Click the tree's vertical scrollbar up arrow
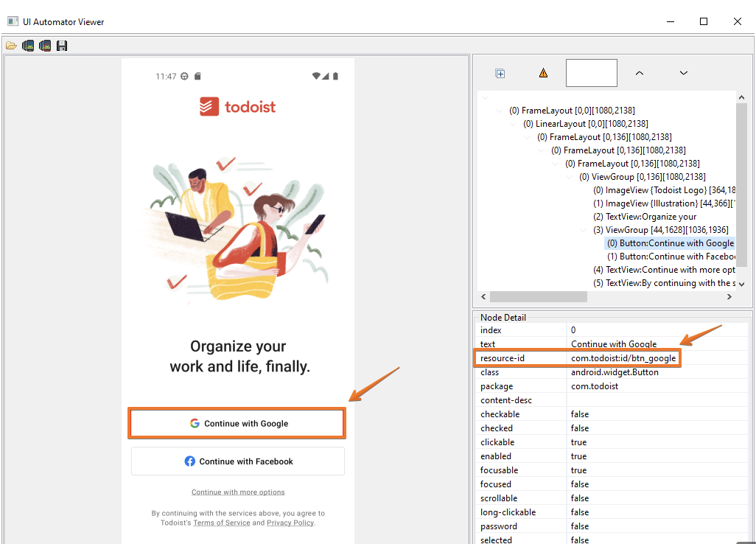Screen dimensions: 756x544 coord(741,97)
